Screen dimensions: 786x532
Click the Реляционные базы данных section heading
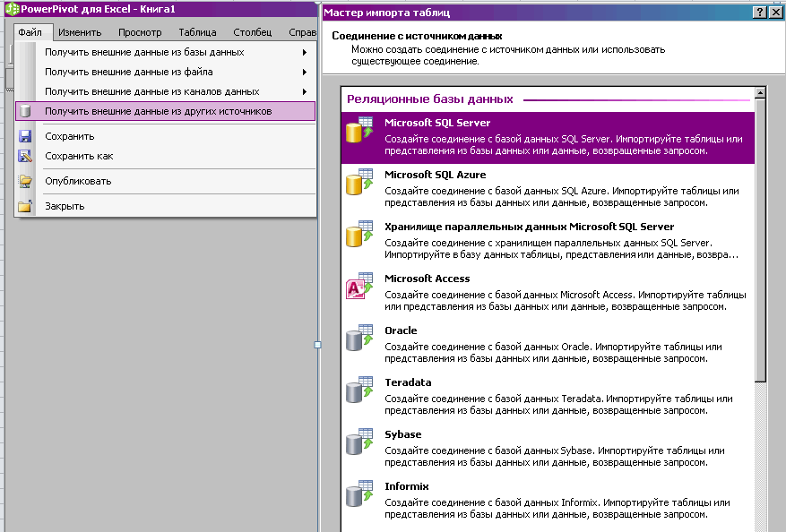pos(429,99)
